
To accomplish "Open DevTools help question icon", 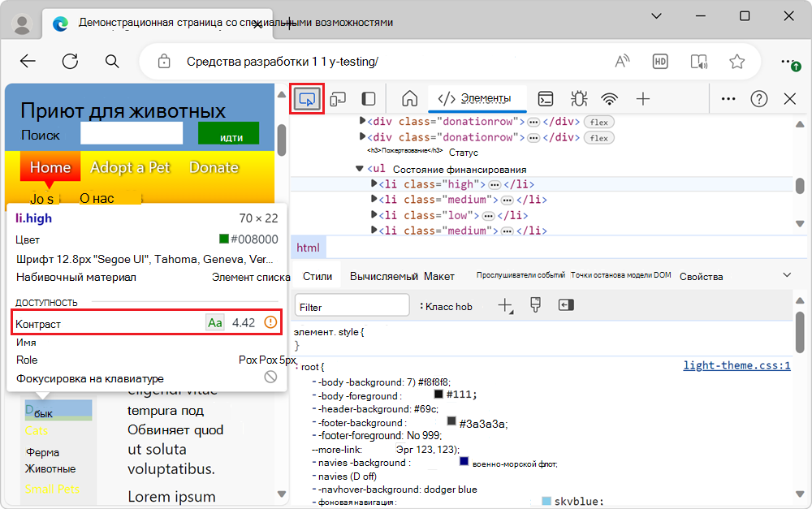I will coord(758,98).
